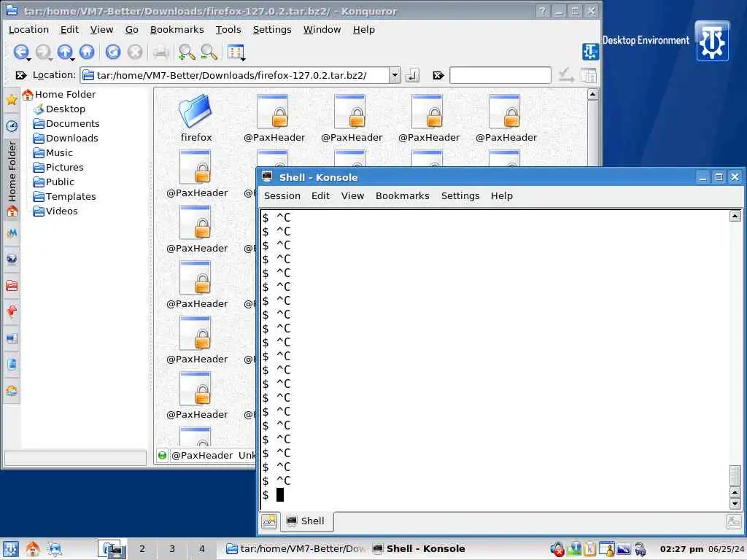This screenshot has height=560, width=747.
Task: Open Konsole's Bookmarks menu
Action: click(x=402, y=195)
